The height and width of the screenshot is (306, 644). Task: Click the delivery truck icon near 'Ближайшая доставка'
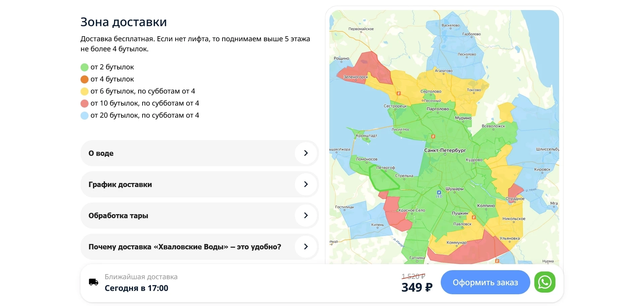click(93, 282)
